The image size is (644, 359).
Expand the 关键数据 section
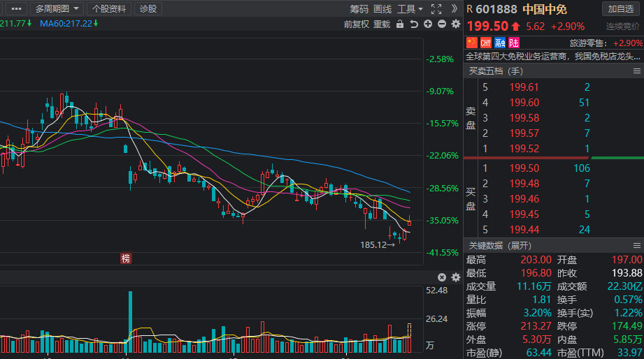coord(500,246)
